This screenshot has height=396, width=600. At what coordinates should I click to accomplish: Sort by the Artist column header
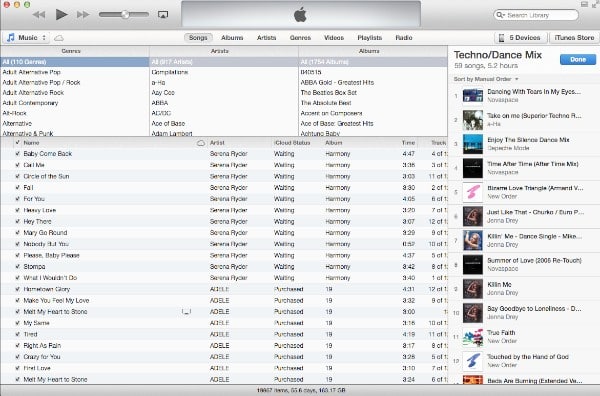tap(240, 143)
